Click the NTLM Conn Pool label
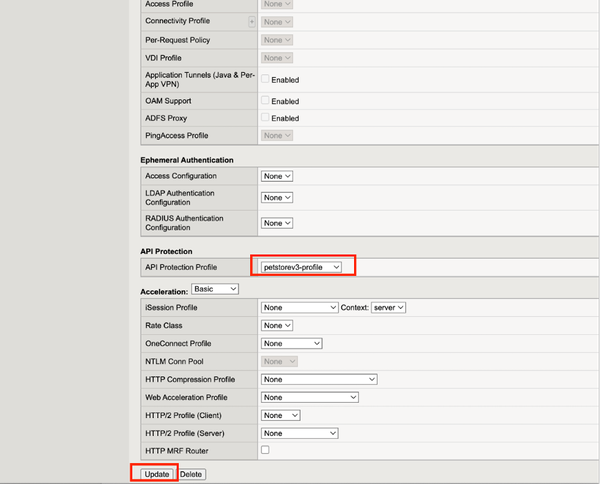Image resolution: width=600 pixels, height=484 pixels. point(174,362)
